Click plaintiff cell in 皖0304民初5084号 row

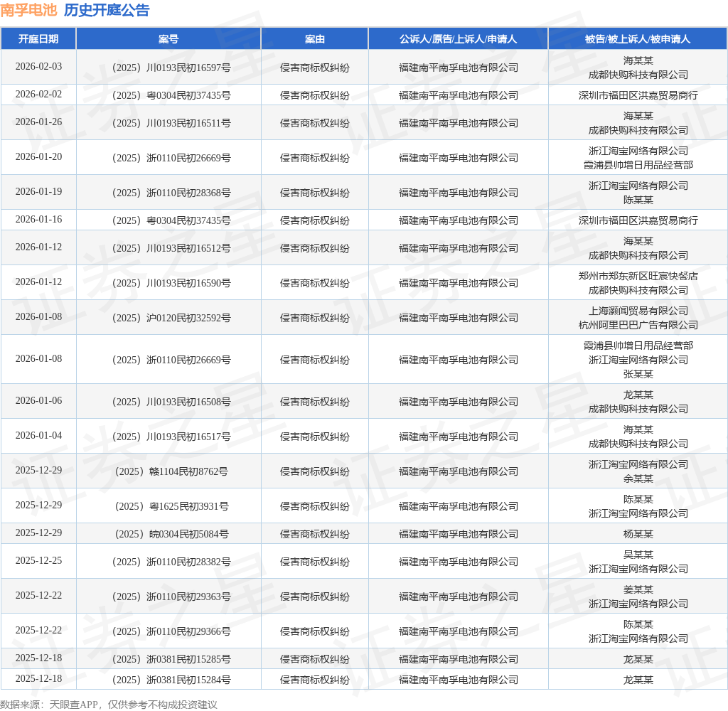click(x=459, y=535)
